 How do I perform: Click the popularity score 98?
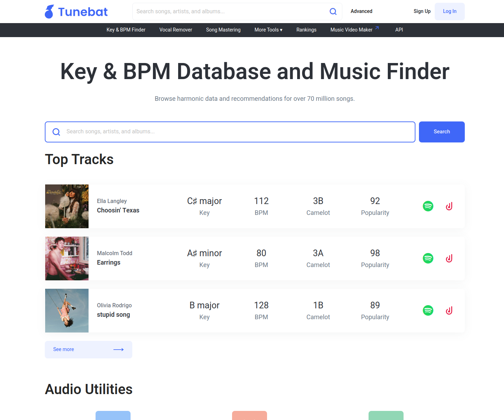(x=375, y=253)
